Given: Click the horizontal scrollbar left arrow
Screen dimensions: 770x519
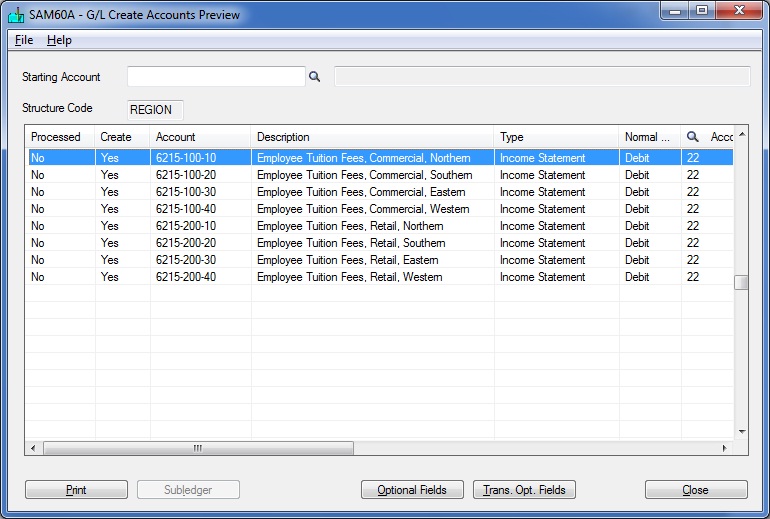Looking at the screenshot, I should click(33, 448).
